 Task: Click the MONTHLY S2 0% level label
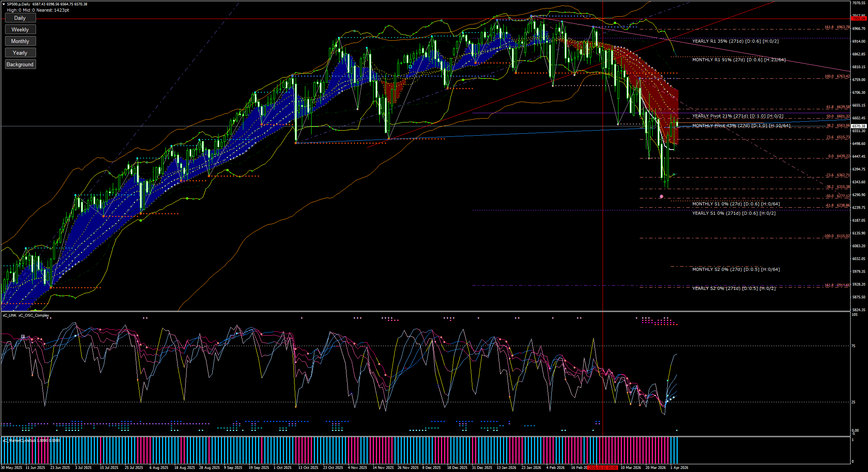736,269
